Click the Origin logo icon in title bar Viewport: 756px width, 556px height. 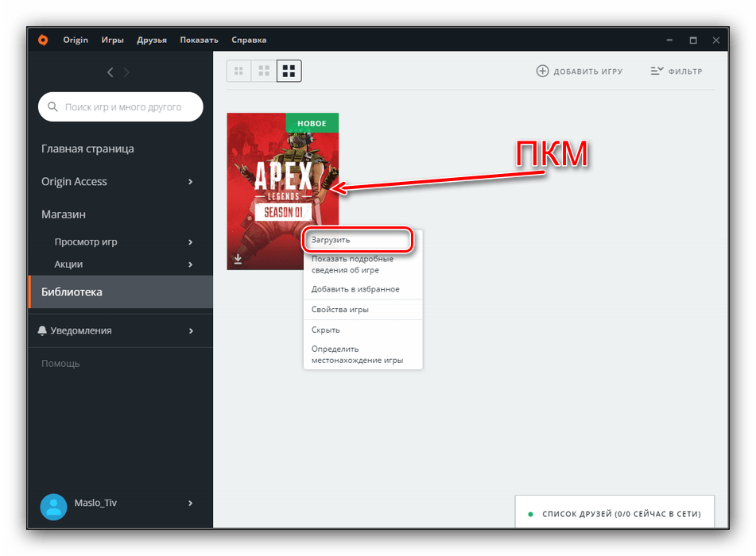(43, 40)
